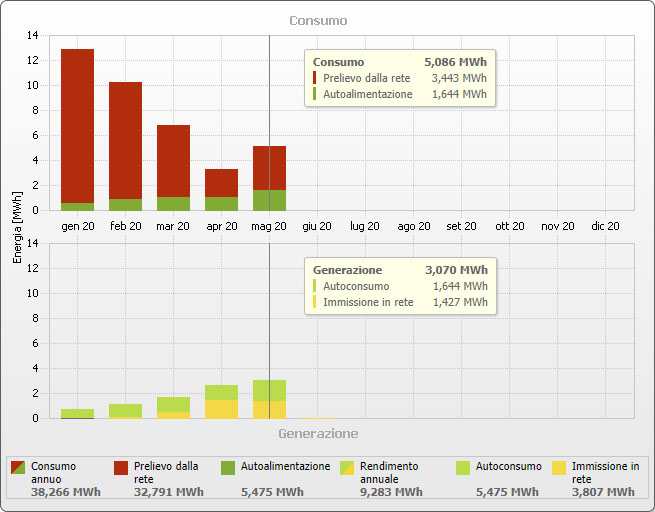The height and width of the screenshot is (512, 655).
Task: Click the 'giu 20' axis label
Action: click(317, 226)
